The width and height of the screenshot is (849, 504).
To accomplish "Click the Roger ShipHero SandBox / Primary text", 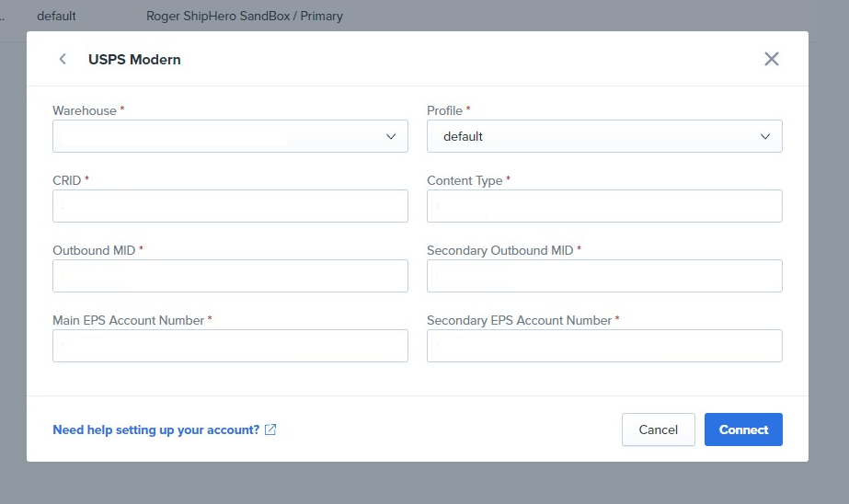I will click(x=244, y=17).
